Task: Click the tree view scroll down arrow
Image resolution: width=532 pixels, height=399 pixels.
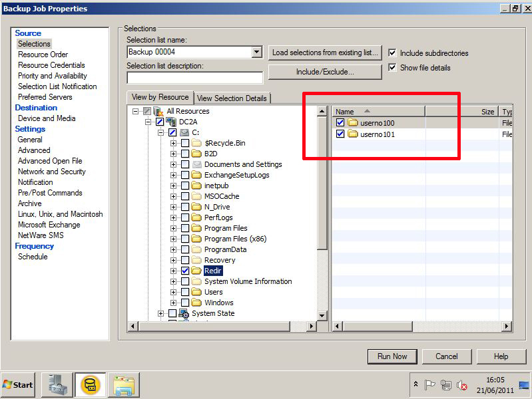Action: (x=322, y=316)
